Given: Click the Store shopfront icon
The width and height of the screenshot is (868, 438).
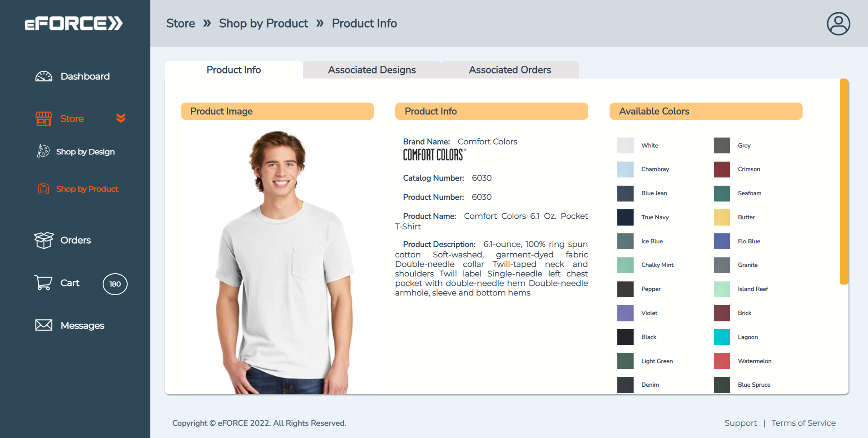Looking at the screenshot, I should pyautogui.click(x=44, y=118).
